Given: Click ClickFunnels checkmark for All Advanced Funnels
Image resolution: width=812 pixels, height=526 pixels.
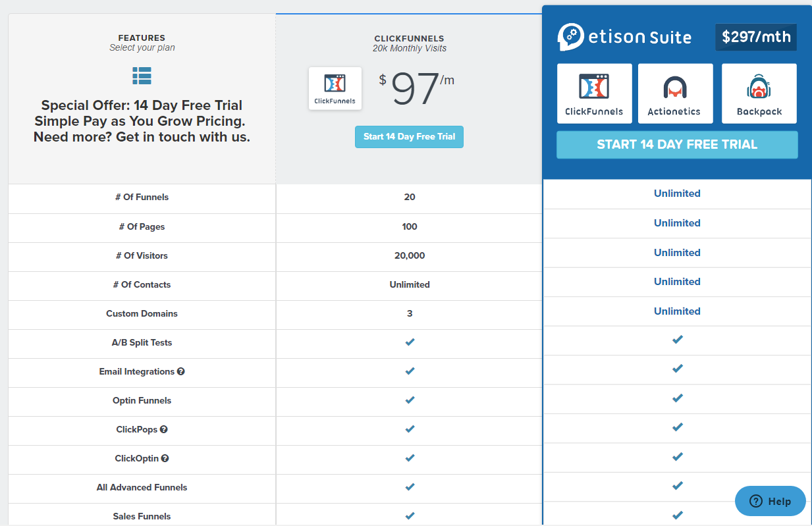Looking at the screenshot, I should point(410,487).
